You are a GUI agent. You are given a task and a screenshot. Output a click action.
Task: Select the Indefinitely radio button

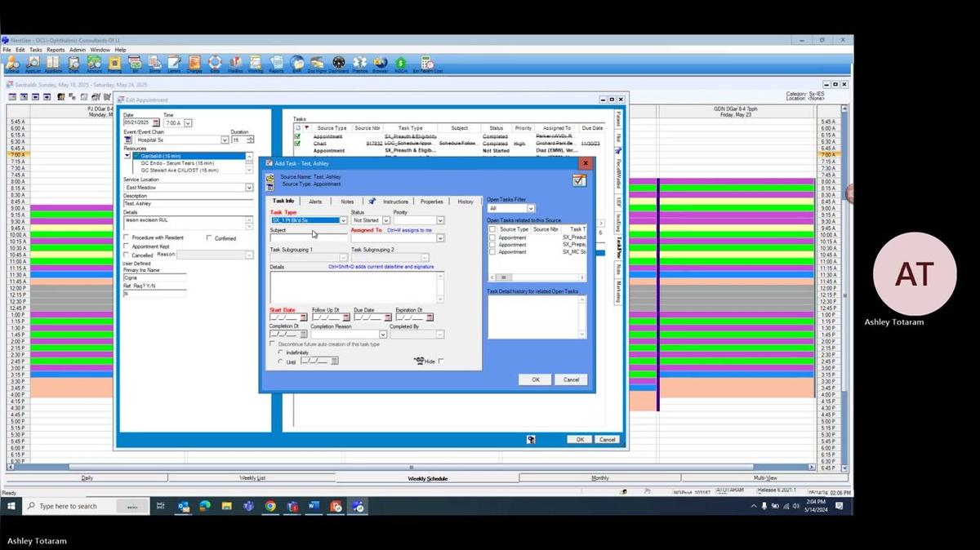[280, 353]
